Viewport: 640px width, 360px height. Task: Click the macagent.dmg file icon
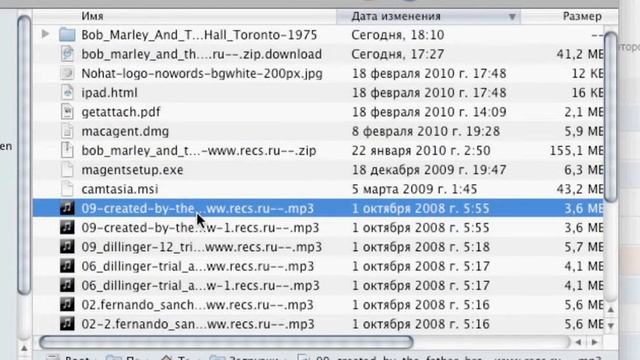pyautogui.click(x=67, y=131)
